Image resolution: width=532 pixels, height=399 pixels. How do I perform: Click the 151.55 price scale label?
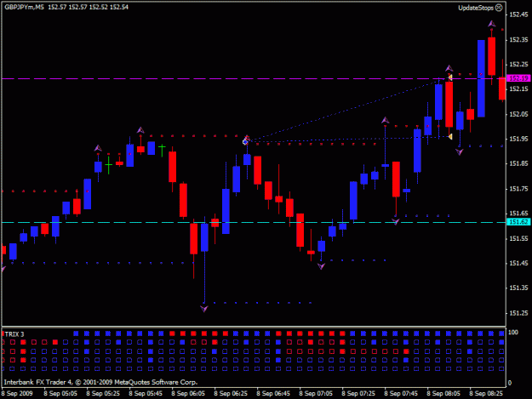pos(518,239)
